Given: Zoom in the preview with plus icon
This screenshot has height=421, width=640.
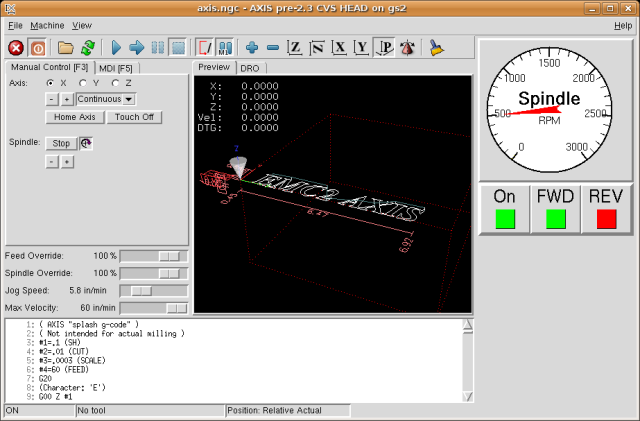Looking at the screenshot, I should click(252, 47).
